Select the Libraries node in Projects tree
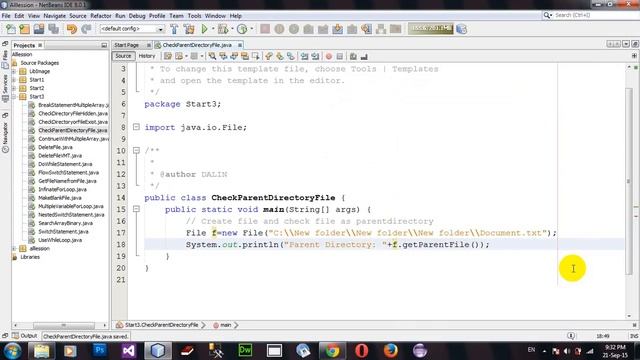Image resolution: width=640 pixels, height=360 pixels. [30, 257]
